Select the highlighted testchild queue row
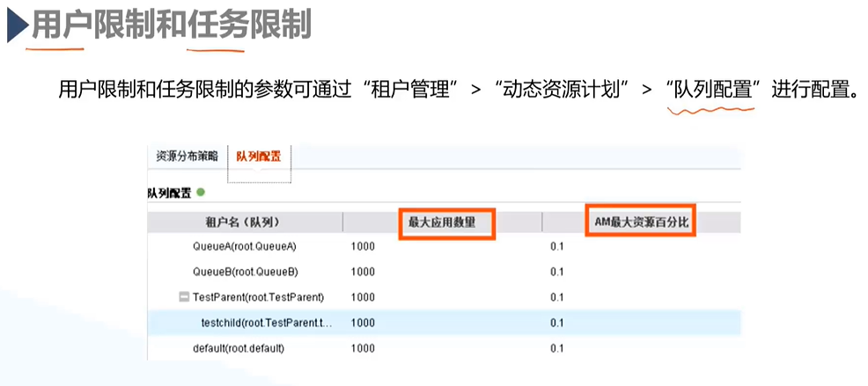 [444, 323]
